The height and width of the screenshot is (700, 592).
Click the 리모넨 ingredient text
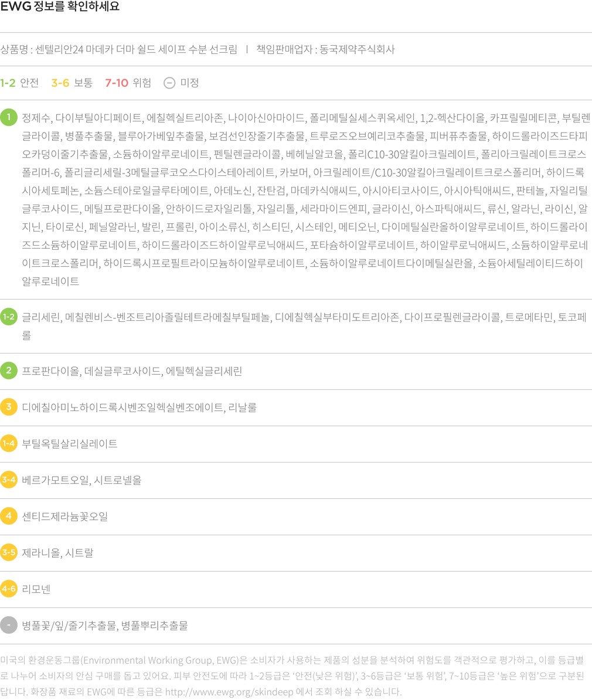[36, 589]
